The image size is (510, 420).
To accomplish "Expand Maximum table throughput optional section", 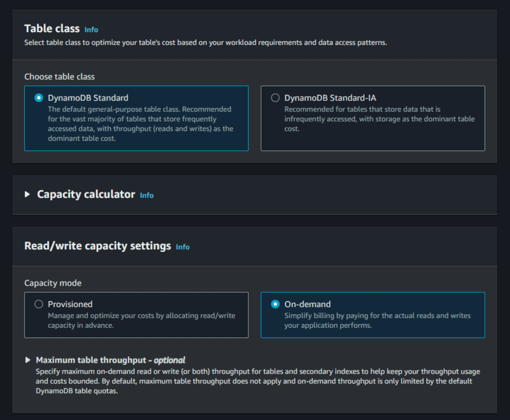I will coord(28,360).
